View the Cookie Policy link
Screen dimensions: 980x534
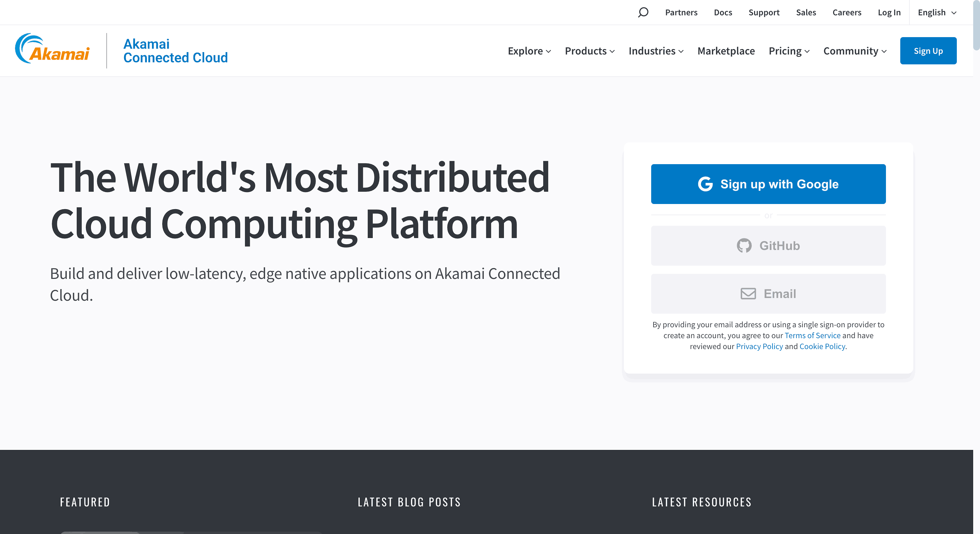click(x=822, y=346)
